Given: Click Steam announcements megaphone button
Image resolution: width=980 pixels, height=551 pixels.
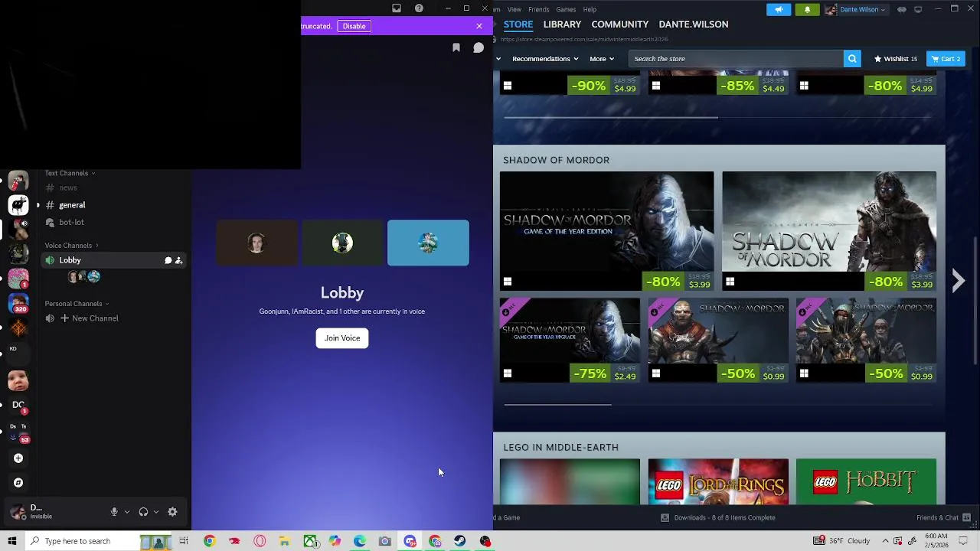Looking at the screenshot, I should pyautogui.click(x=779, y=9).
